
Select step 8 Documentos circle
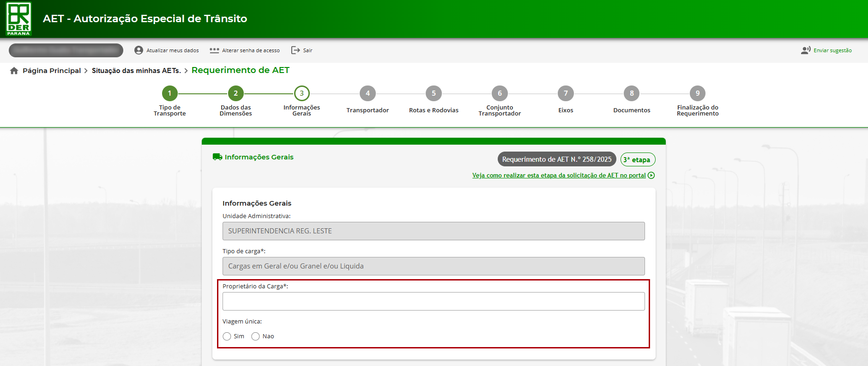point(632,93)
